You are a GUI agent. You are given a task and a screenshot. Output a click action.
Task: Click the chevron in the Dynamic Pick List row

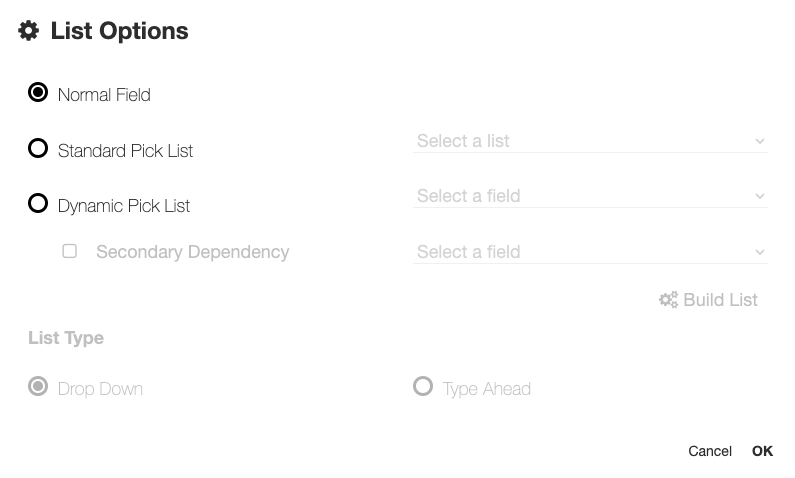(x=760, y=197)
